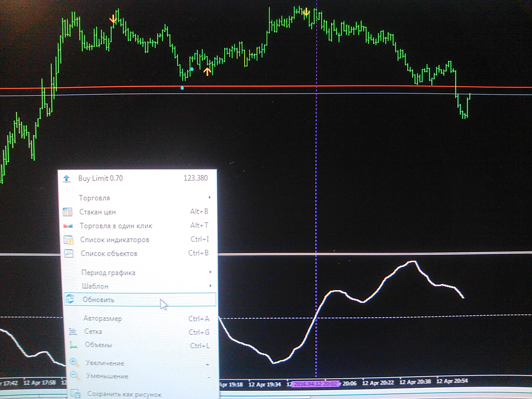Click the cyan dot beside the price bars

click(x=192, y=69)
